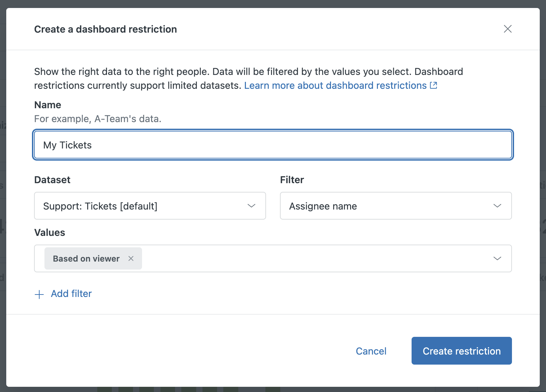Viewport: 546px width, 392px height.
Task: Open the Filter dropdown showing Assignee name
Action: click(386, 206)
